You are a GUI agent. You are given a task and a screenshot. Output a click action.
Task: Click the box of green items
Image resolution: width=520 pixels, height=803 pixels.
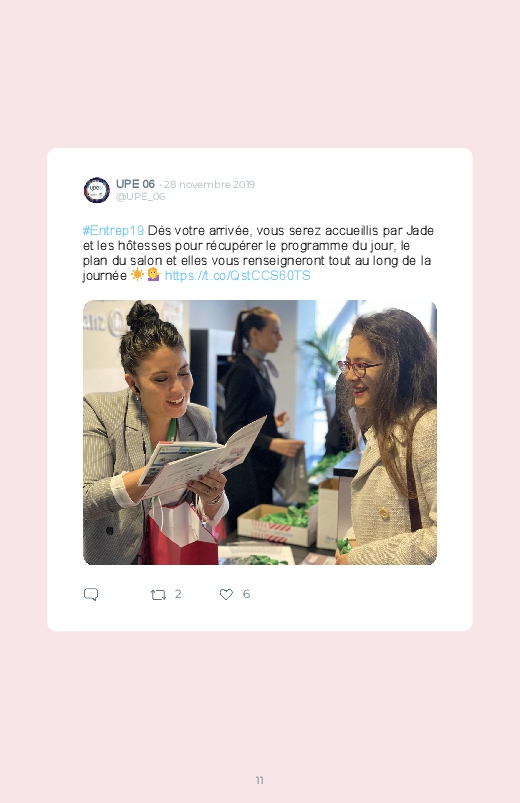277,524
